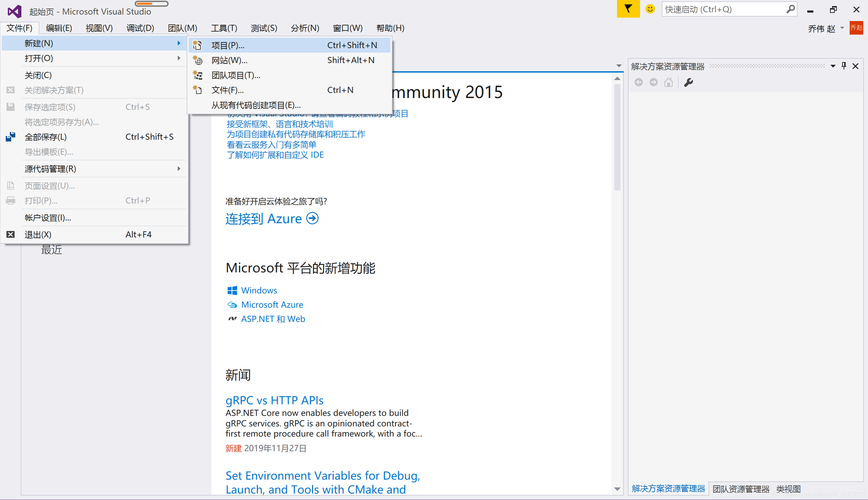Image resolution: width=868 pixels, height=500 pixels.
Task: Select 全部保存(L) in the File menu
Action: tap(94, 137)
